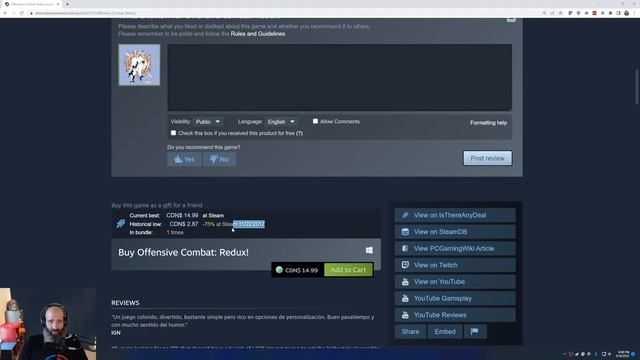Click the -75% discount text
Image resolution: width=640 pixels, height=360 pixels.
point(209,224)
